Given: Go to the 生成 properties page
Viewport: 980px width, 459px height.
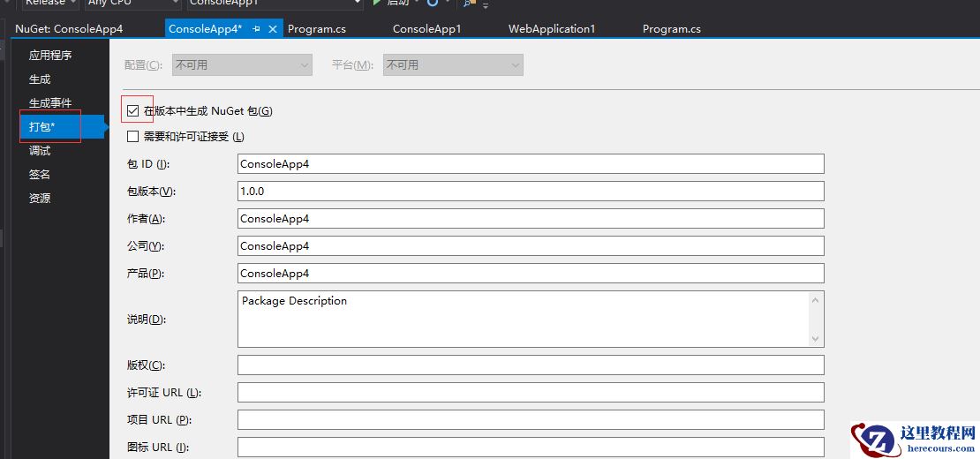Looking at the screenshot, I should click(x=40, y=79).
